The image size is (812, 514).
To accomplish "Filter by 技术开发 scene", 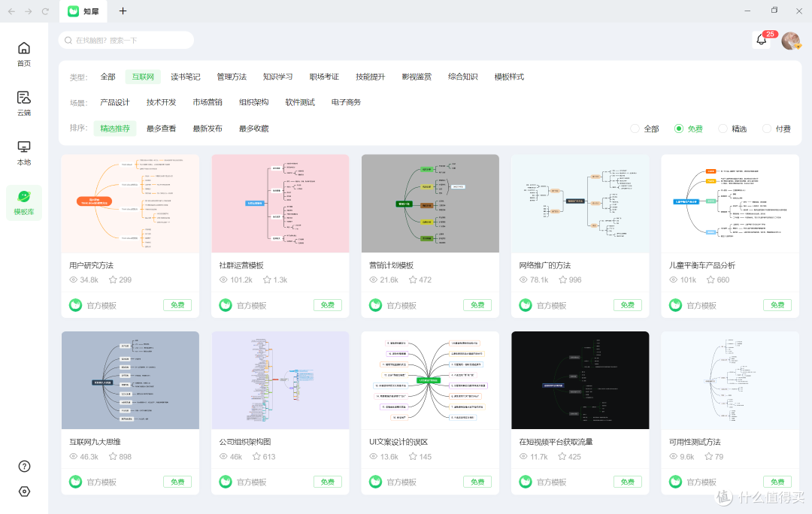I will click(x=161, y=102).
